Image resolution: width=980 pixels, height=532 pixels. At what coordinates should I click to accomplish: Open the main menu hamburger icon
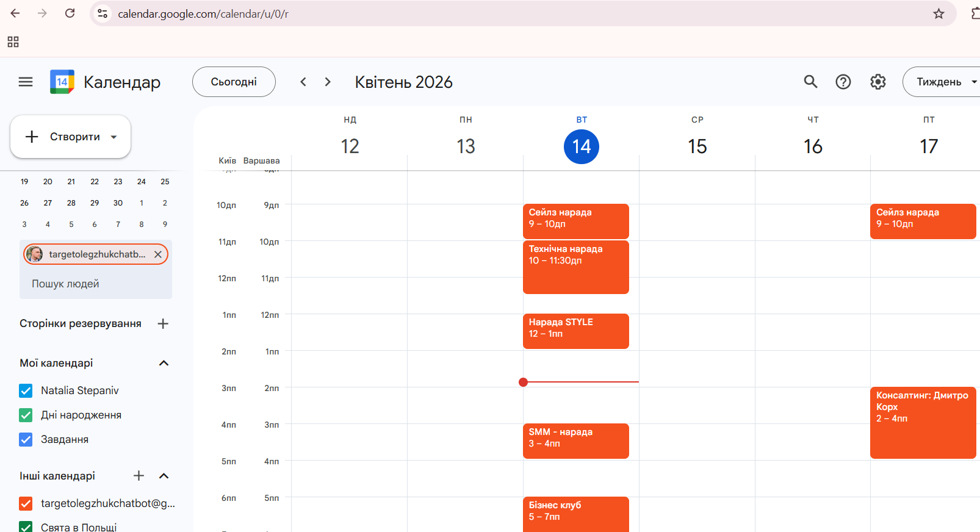click(x=26, y=82)
